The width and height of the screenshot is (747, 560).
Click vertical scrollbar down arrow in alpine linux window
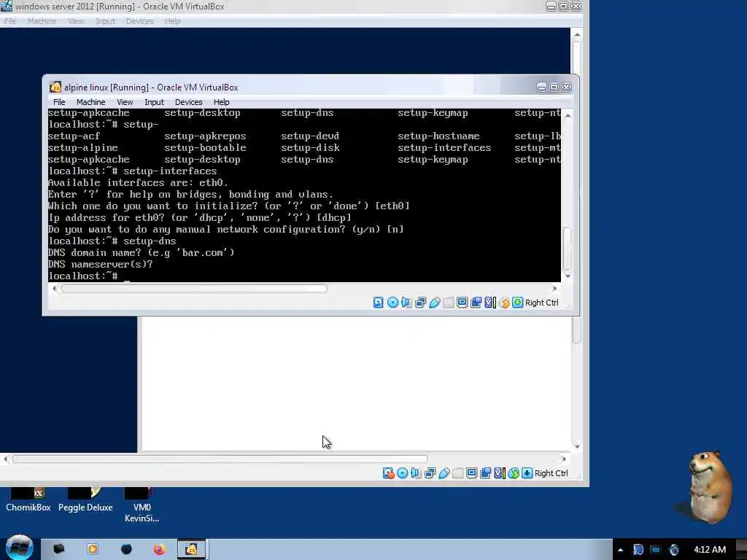tap(568, 276)
